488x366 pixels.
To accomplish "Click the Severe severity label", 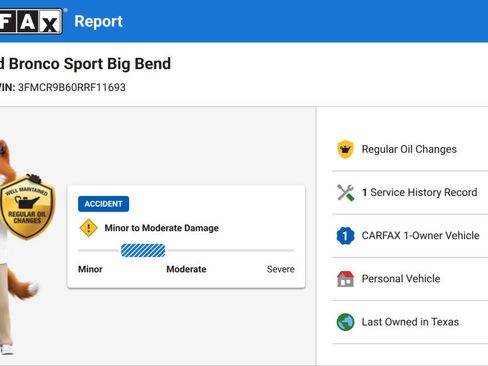I will click(281, 269).
